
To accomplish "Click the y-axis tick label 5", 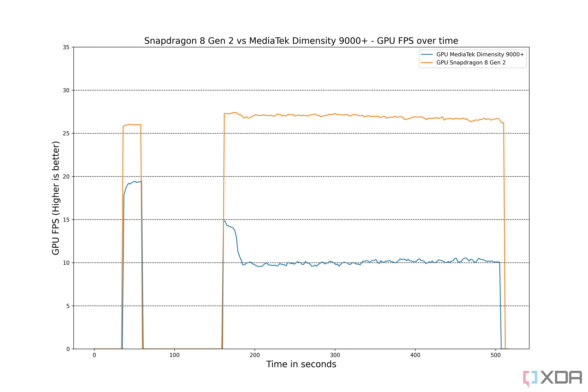I will point(68,306).
